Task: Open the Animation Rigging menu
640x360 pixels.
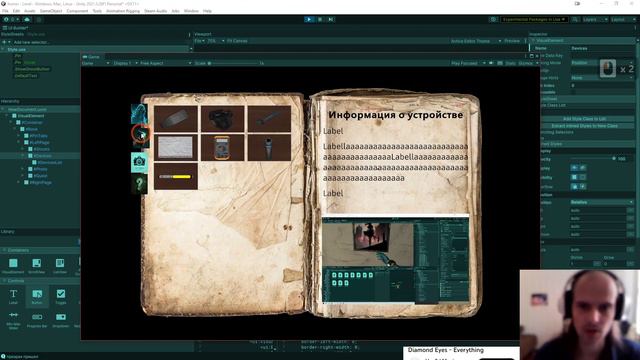Action: tap(123, 11)
